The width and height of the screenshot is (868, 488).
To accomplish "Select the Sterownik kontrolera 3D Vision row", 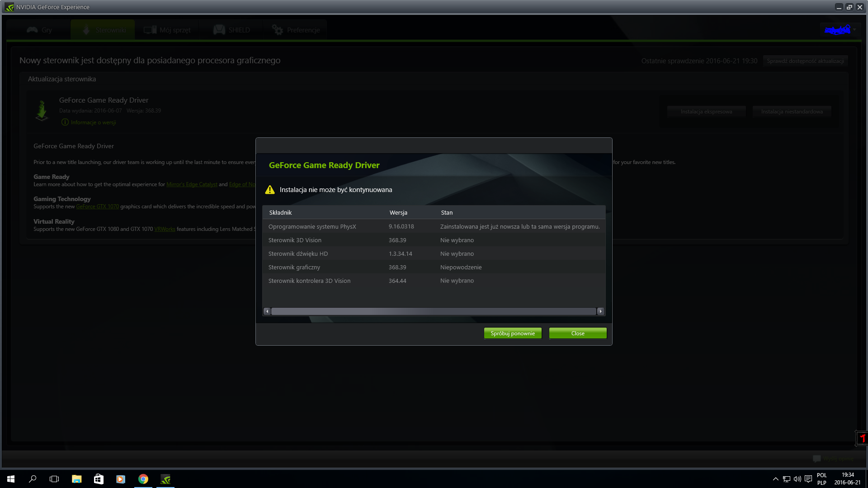I will (434, 281).
